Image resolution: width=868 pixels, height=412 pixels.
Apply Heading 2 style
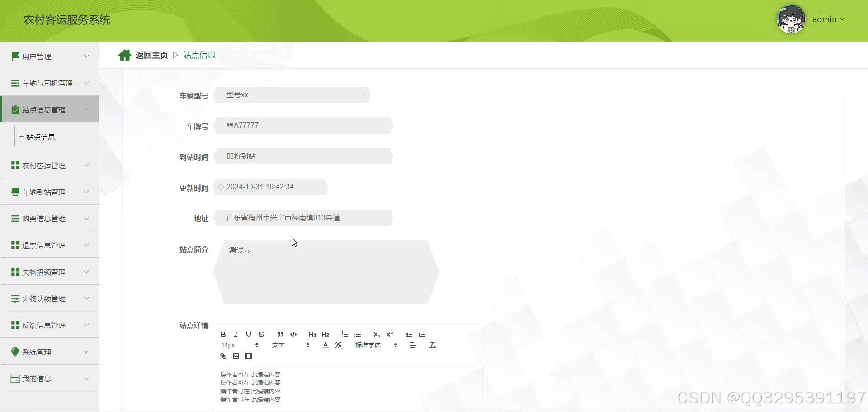click(x=325, y=334)
